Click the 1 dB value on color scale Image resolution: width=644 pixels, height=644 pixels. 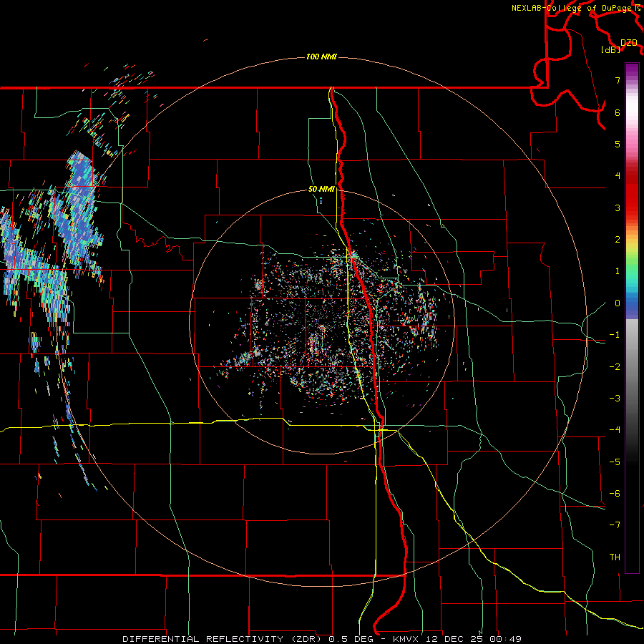618,271
